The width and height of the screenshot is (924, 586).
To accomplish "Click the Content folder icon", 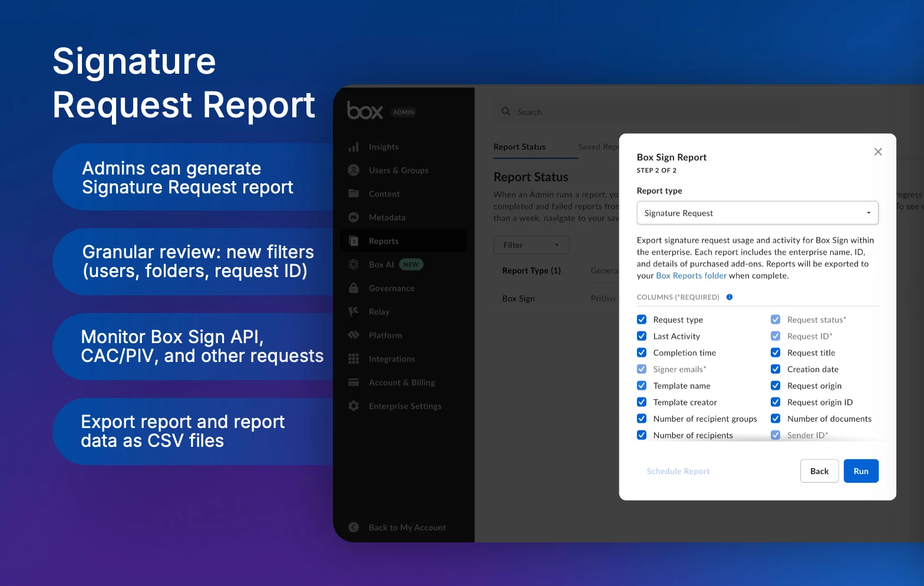I will 354,193.
